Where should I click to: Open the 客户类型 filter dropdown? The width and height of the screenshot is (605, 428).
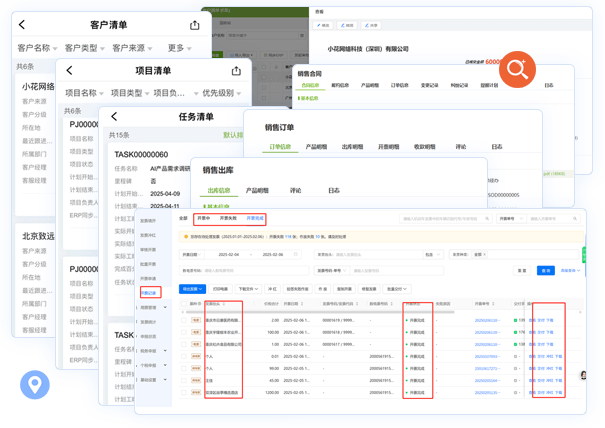[84, 48]
